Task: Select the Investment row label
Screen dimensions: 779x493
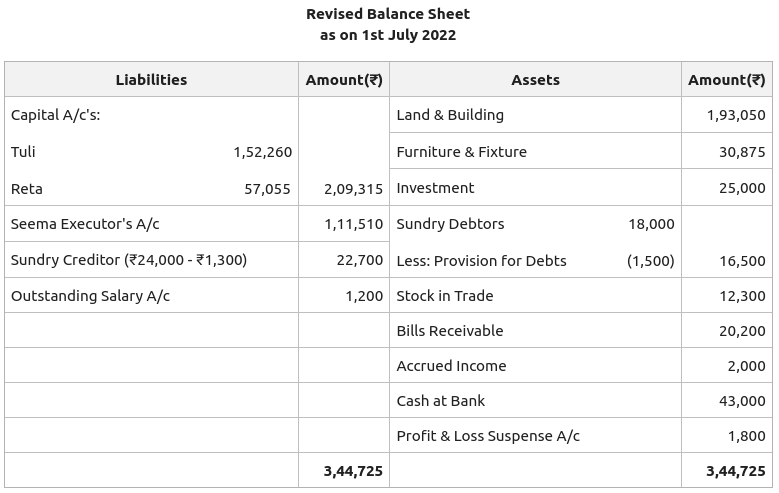Action: [435, 188]
